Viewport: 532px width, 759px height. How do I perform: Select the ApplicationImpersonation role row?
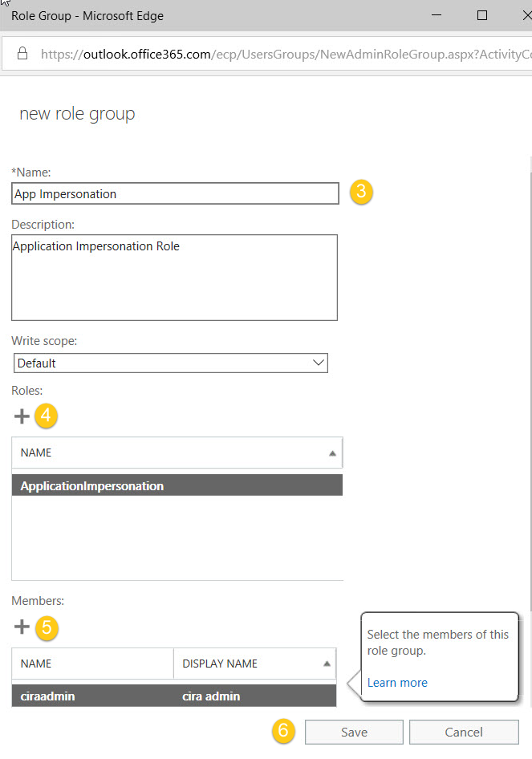pos(177,485)
